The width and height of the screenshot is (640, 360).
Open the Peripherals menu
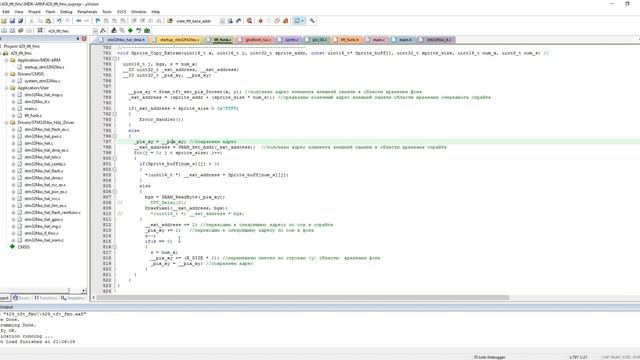click(87, 12)
